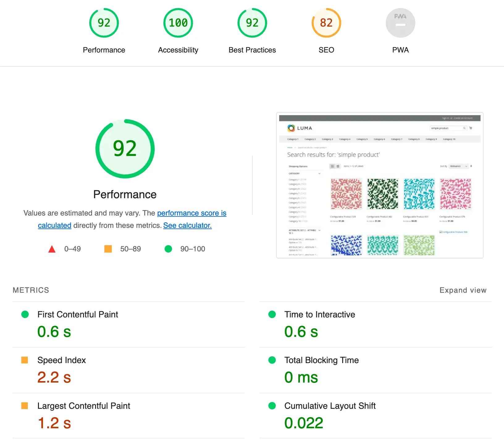
Task: Select the Accessibility category label
Action: click(178, 50)
